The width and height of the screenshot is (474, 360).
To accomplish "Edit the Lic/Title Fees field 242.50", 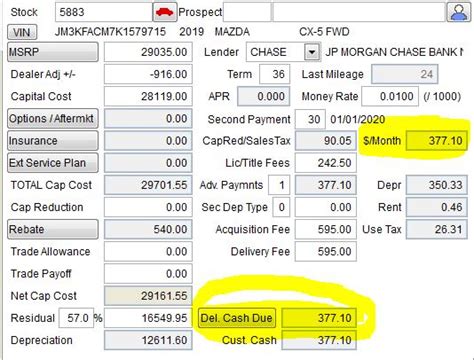I will 326,163.
